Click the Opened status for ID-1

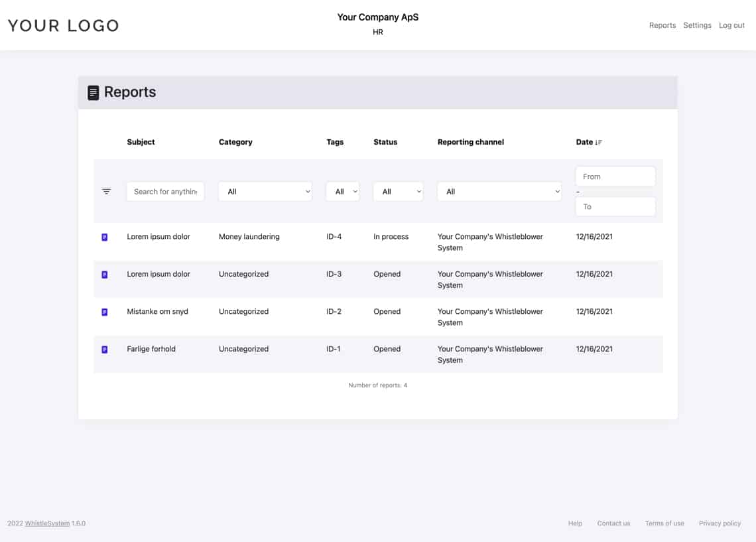click(387, 349)
